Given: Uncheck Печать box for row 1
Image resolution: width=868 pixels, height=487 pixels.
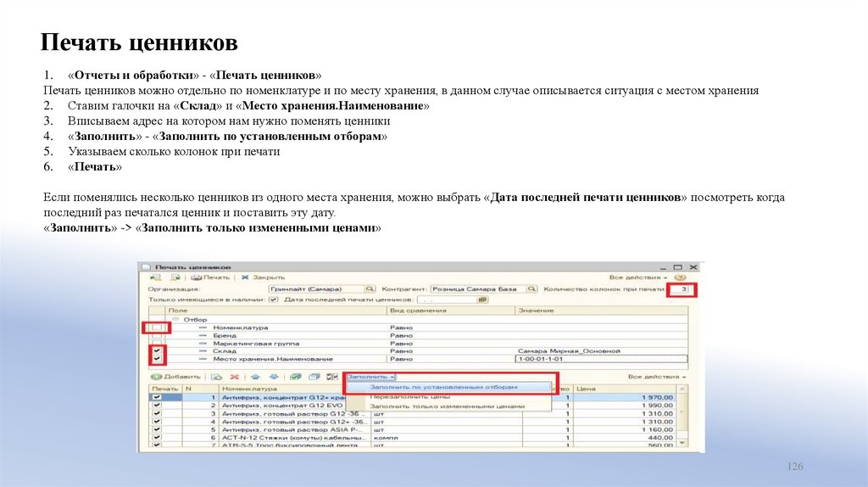Looking at the screenshot, I should (x=157, y=397).
